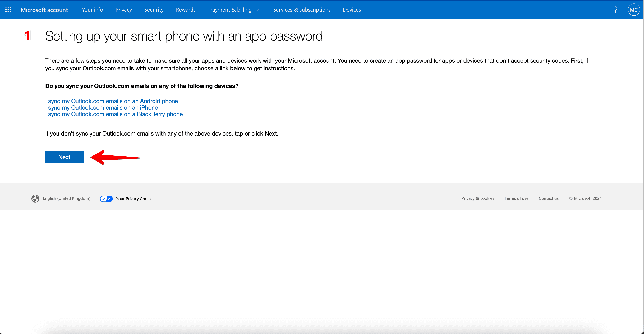Click the help question mark icon
Image resolution: width=644 pixels, height=334 pixels.
click(x=615, y=10)
